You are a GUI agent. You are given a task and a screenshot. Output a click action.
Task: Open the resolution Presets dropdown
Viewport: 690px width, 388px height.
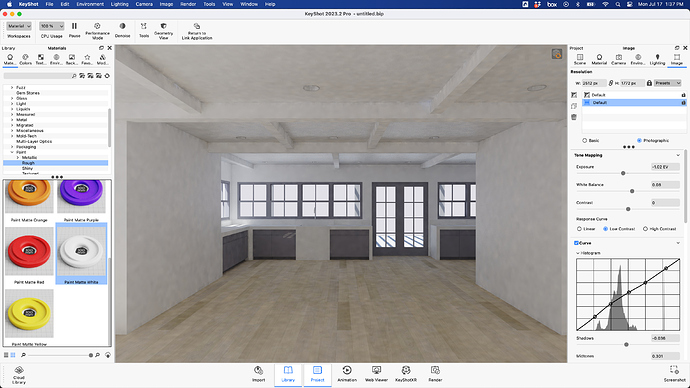click(668, 83)
